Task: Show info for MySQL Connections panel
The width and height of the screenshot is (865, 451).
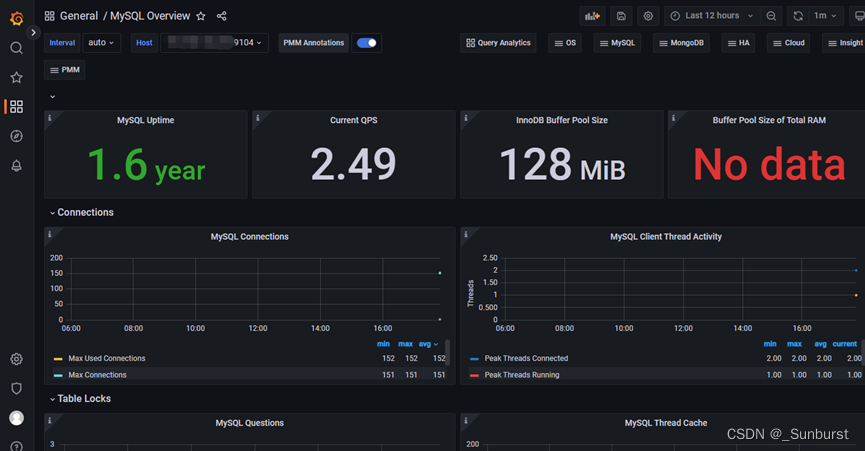Action: coord(50,234)
